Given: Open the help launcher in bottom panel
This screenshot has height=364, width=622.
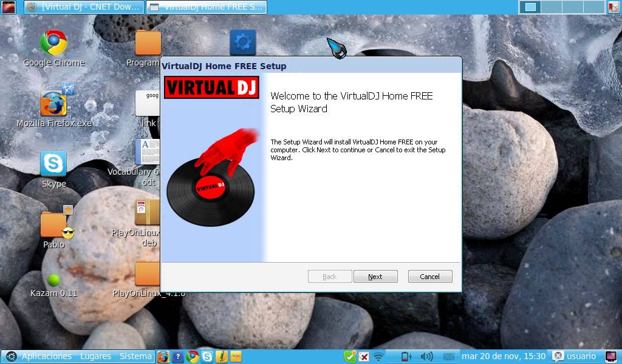Looking at the screenshot, I should 178,357.
